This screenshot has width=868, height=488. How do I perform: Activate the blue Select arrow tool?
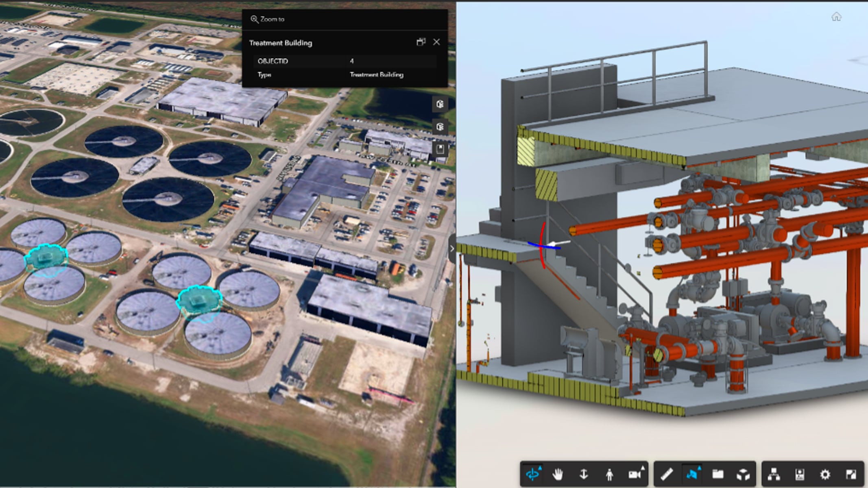[691, 475]
